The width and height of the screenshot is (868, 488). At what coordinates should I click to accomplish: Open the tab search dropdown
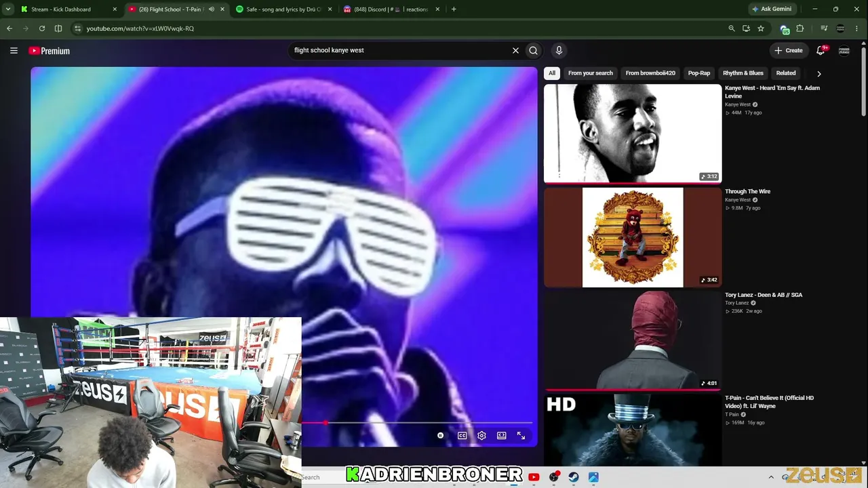[x=8, y=9]
